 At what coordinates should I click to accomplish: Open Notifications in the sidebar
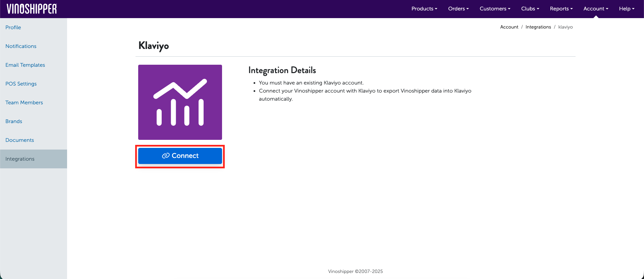coord(34,46)
